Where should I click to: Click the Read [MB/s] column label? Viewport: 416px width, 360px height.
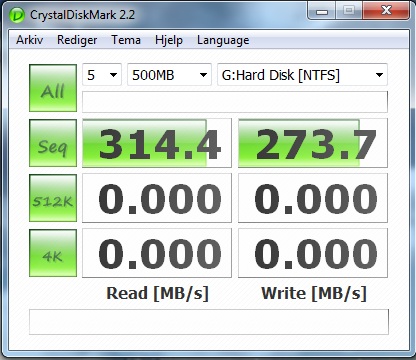pos(157,294)
